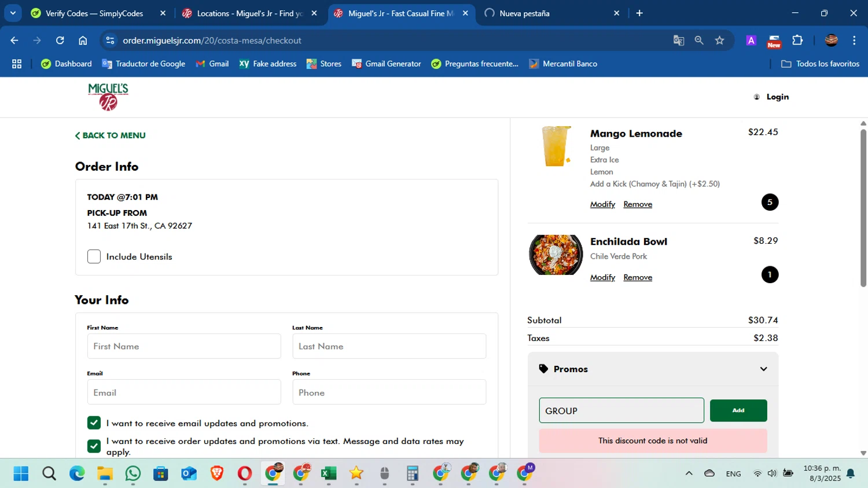Click the Login link
This screenshot has height=488, width=868.
777,97
